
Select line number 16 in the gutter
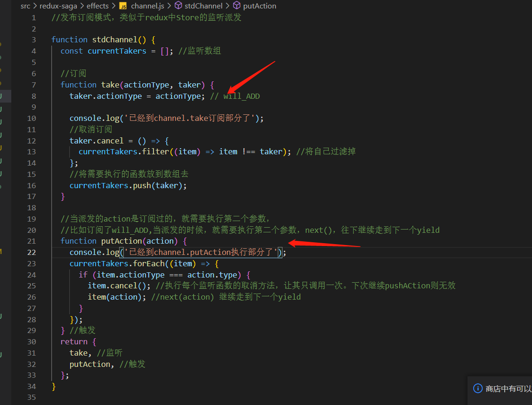32,185
